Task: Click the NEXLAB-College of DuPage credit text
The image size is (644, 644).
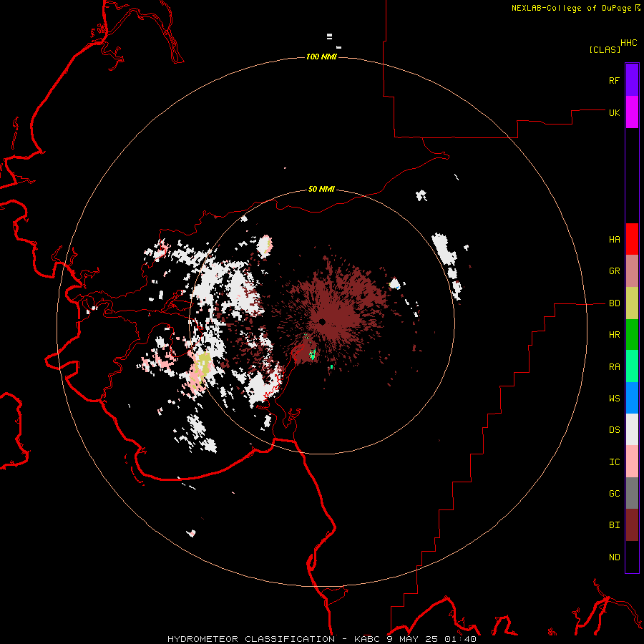Action: (x=572, y=8)
